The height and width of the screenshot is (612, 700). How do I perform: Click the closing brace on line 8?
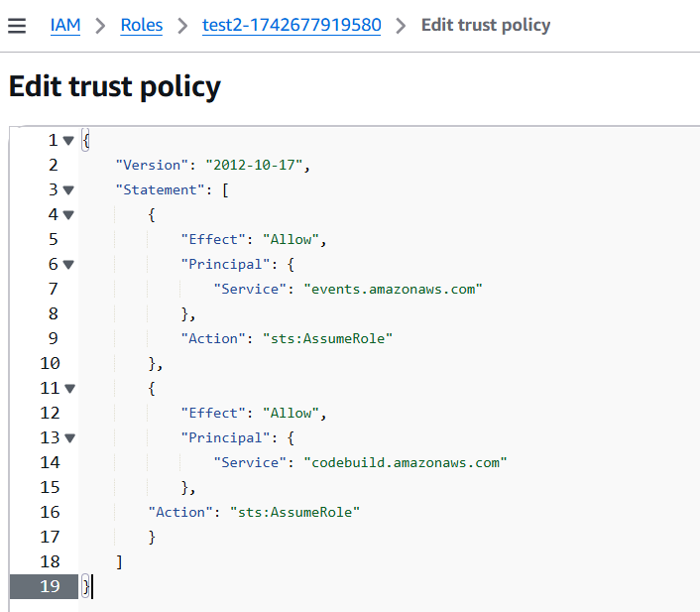click(184, 314)
